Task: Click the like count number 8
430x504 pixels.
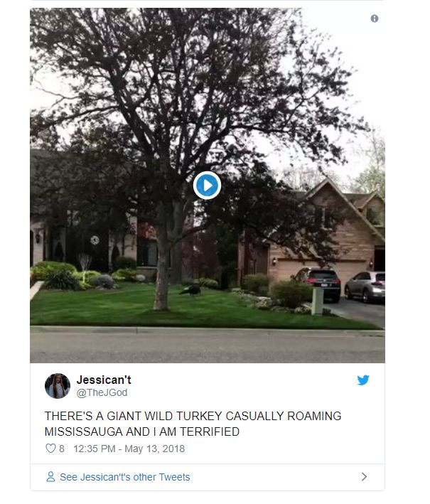Action: pyautogui.click(x=62, y=449)
